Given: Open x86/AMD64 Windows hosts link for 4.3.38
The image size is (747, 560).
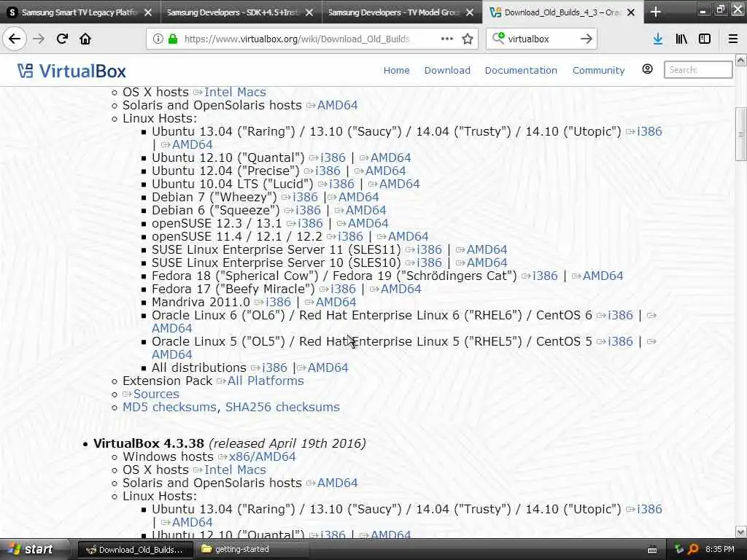Looking at the screenshot, I should coord(262,456).
